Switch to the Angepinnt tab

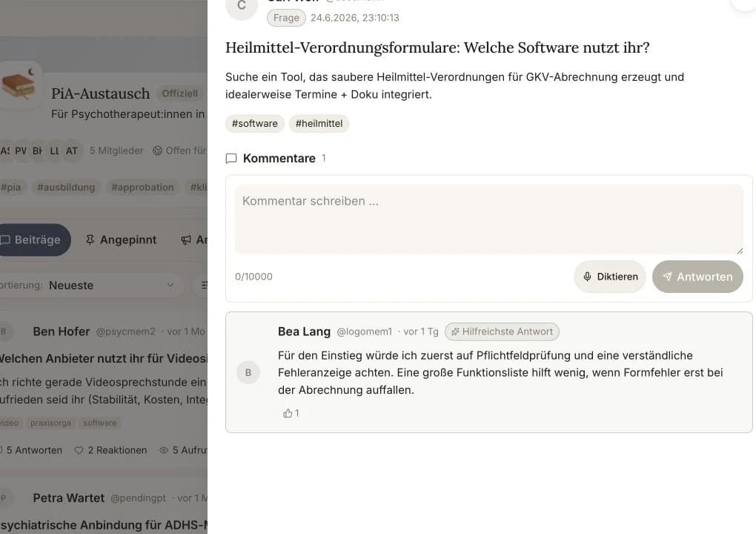[x=121, y=240]
